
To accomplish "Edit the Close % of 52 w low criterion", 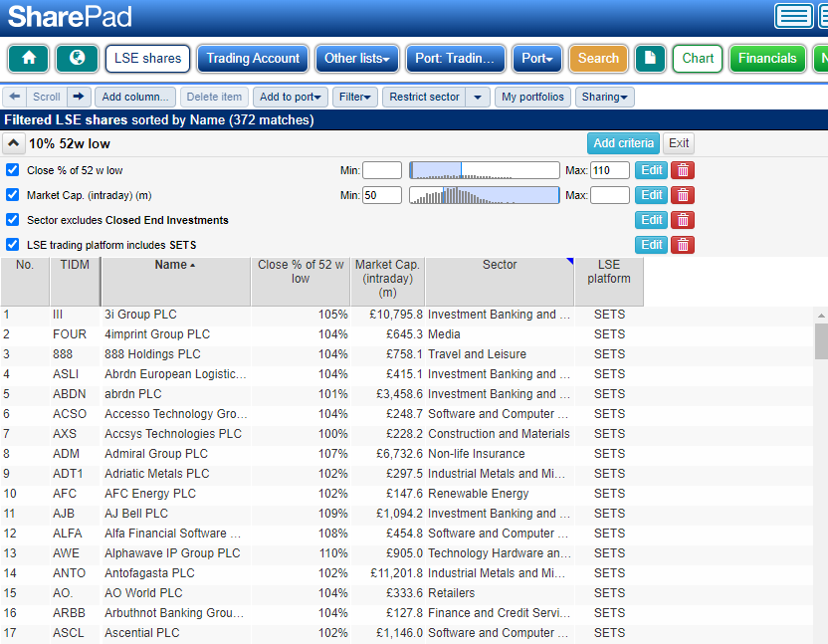I will point(652,170).
